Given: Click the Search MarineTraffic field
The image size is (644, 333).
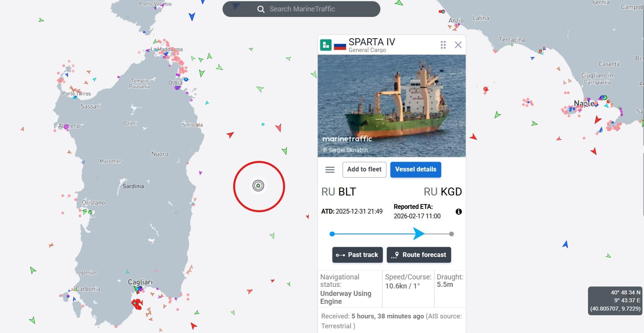Looking at the screenshot, I should 301,9.
